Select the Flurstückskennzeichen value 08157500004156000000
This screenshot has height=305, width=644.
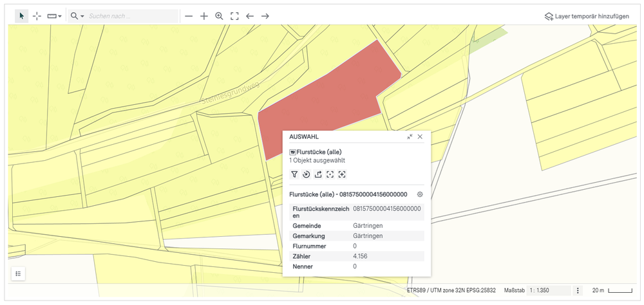click(387, 208)
